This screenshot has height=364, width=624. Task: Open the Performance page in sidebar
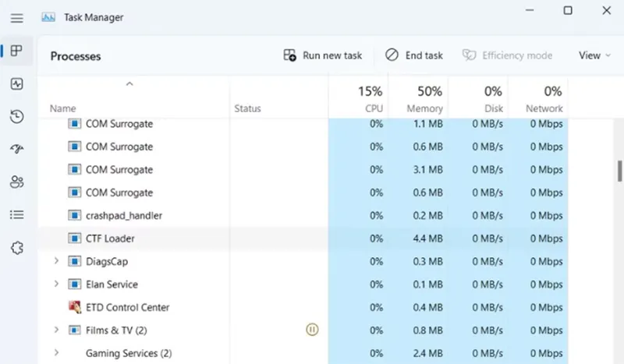click(x=16, y=83)
